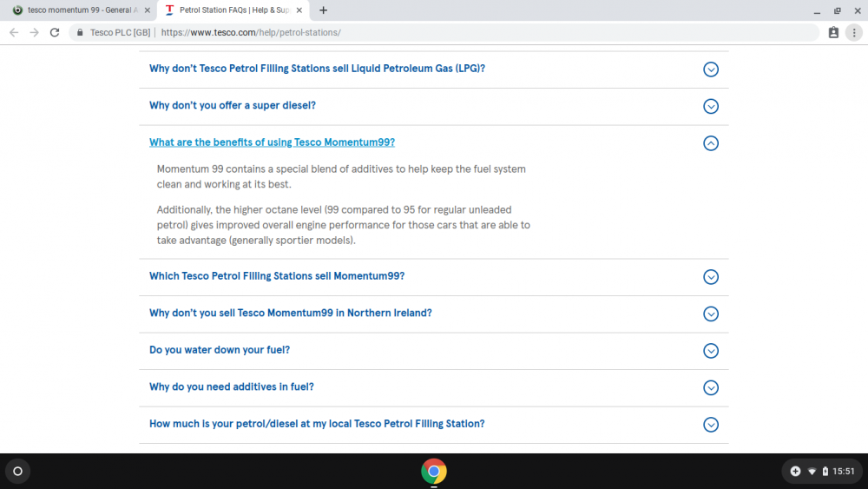The height and width of the screenshot is (489, 868).
Task: Expand the super diesel question chevron
Action: click(x=711, y=106)
